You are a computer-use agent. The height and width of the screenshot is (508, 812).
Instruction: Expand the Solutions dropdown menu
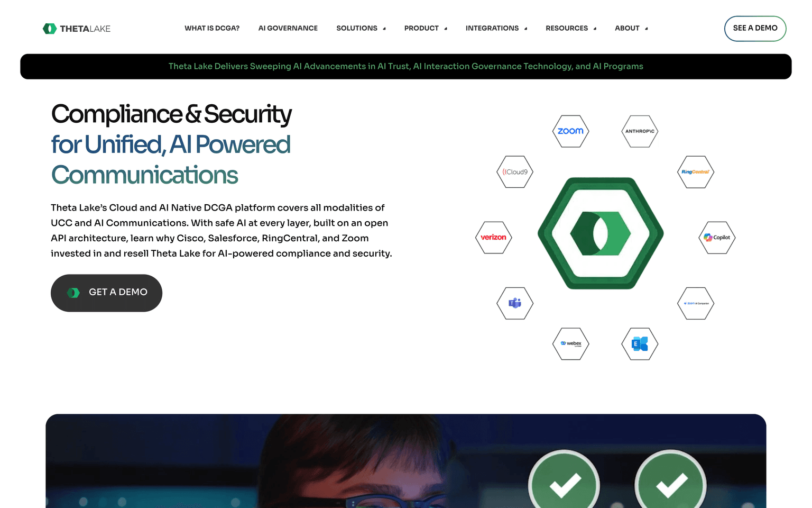point(361,28)
